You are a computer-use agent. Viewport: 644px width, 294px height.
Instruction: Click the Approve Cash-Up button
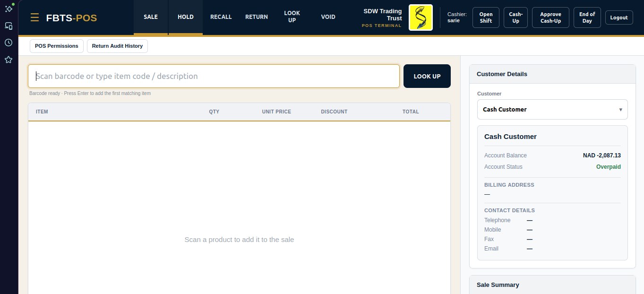point(550,17)
